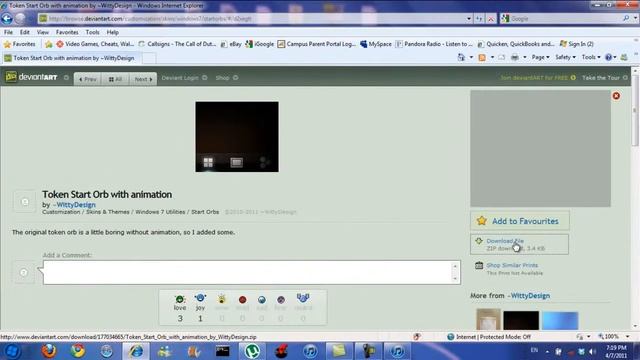
Task: Click the Add to Favourites star
Action: [482, 221]
